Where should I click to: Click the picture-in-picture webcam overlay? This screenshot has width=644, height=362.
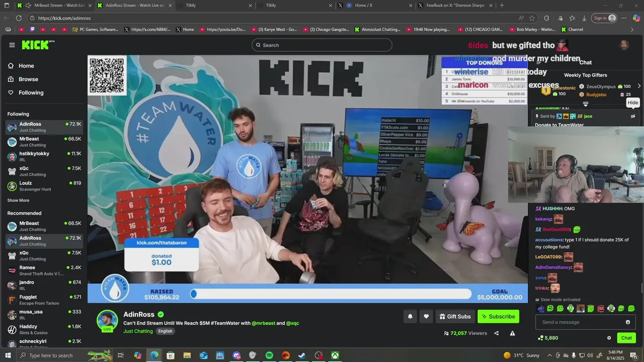pyautogui.click(x=576, y=164)
